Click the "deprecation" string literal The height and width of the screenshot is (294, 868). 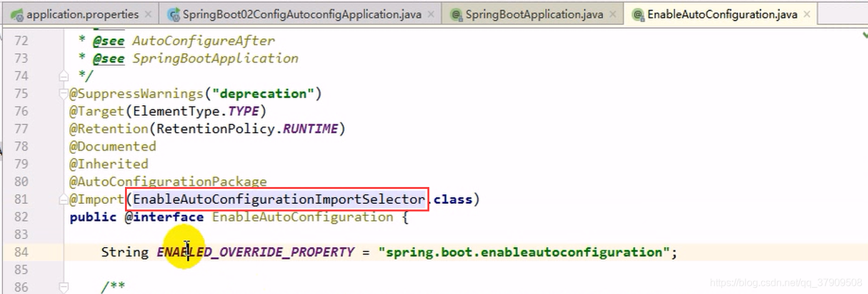tap(262, 94)
